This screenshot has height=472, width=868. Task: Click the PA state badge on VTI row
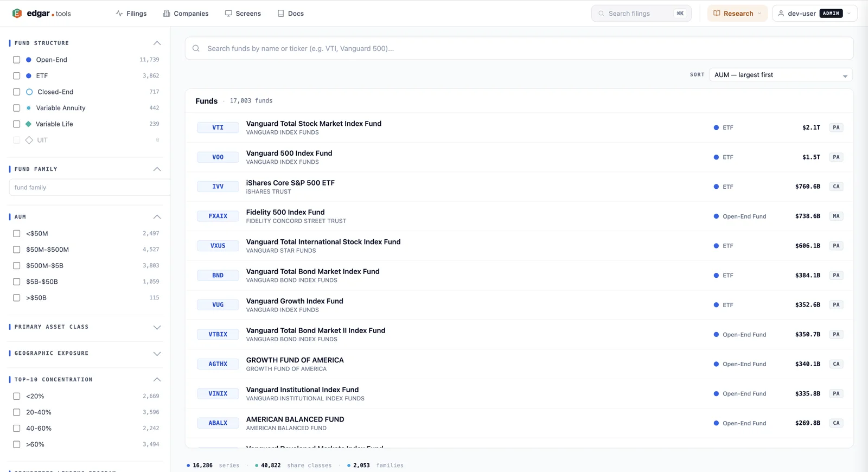[x=836, y=127]
